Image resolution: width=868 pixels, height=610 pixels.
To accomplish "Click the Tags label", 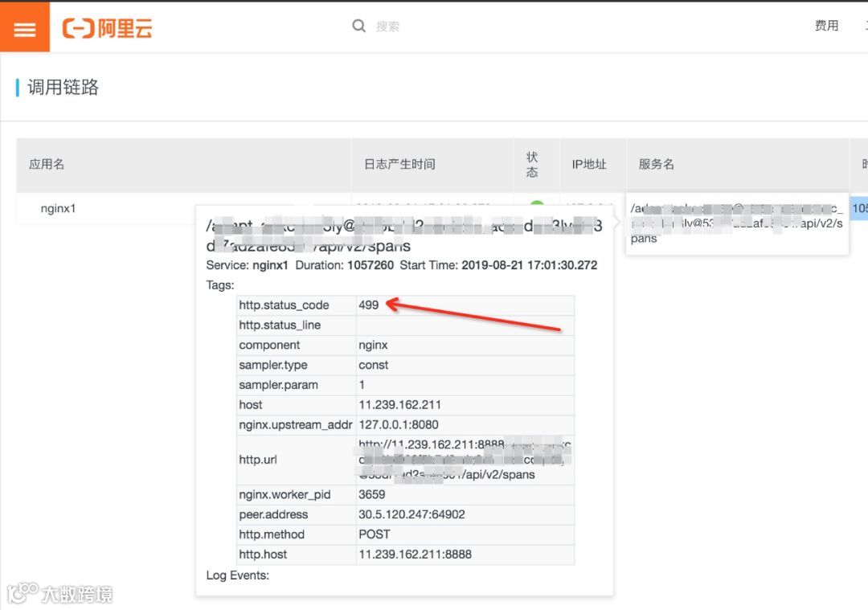I will click(220, 285).
